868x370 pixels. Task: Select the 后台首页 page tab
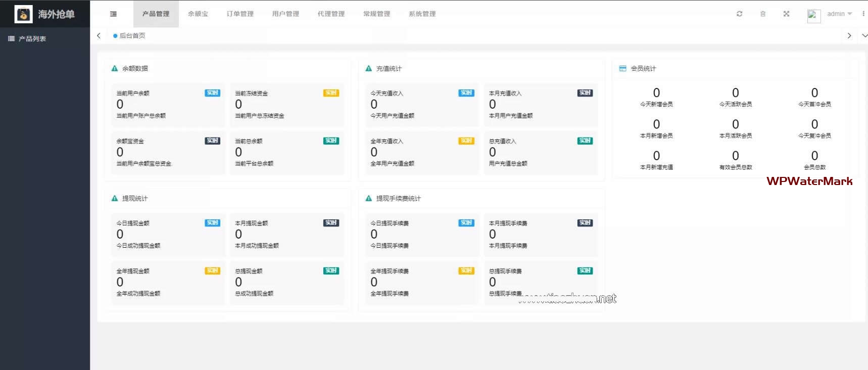point(132,36)
